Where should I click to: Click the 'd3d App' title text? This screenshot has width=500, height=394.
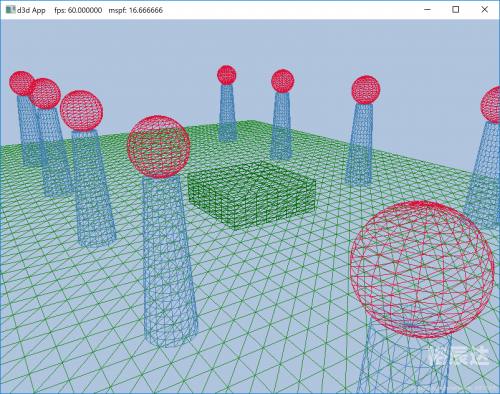[31, 10]
